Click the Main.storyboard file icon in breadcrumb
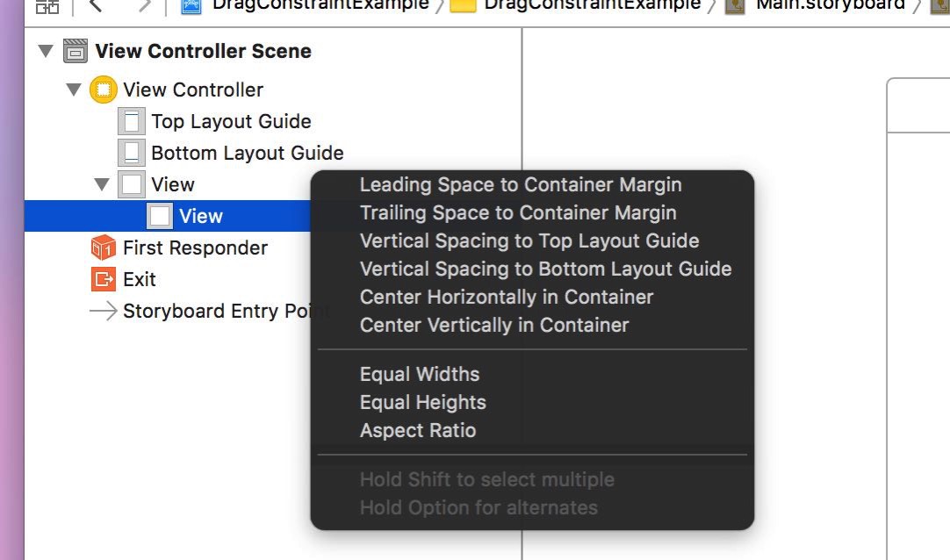The height and width of the screenshot is (560, 950). point(735,6)
